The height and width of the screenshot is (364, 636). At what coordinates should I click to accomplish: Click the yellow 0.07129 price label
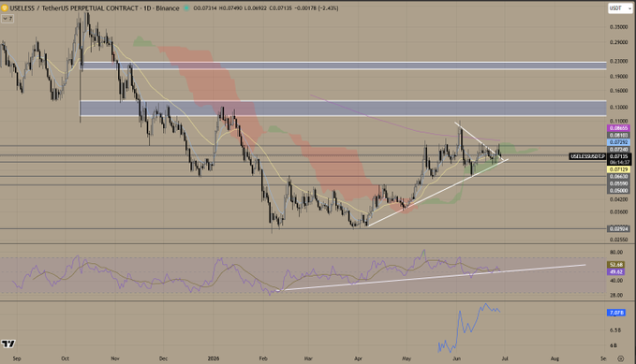click(618, 169)
